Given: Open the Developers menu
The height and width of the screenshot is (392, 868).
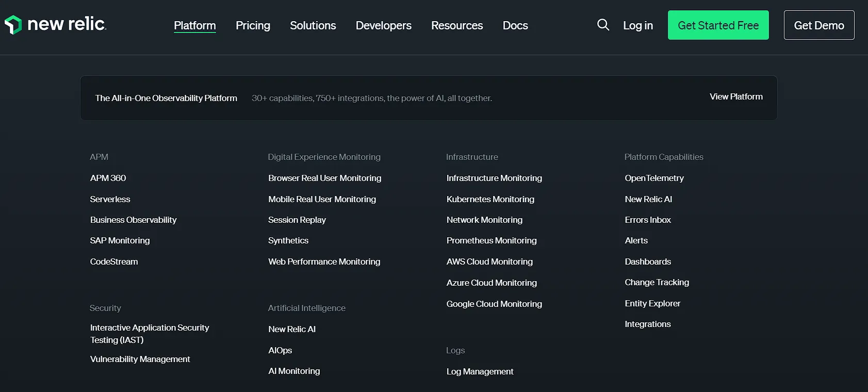Looking at the screenshot, I should 384,25.
